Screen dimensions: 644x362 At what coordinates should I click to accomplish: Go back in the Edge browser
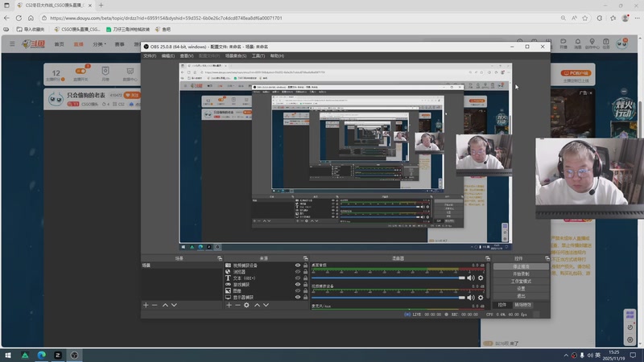click(x=6, y=18)
